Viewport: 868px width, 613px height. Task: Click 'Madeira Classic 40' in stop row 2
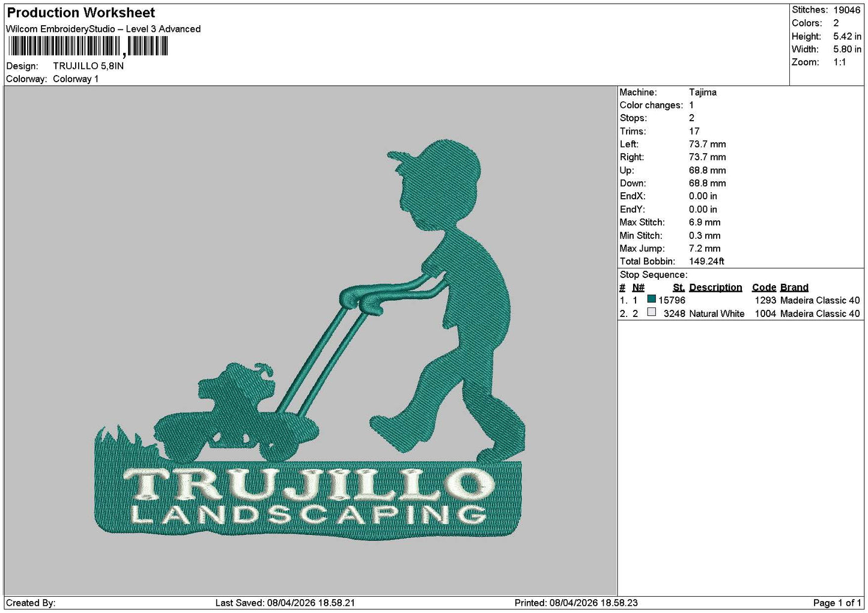(x=820, y=314)
